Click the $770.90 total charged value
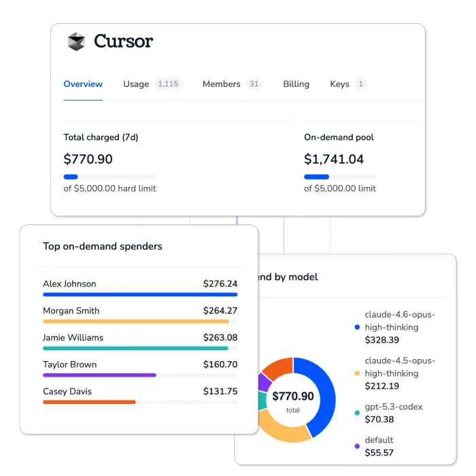 (x=88, y=159)
